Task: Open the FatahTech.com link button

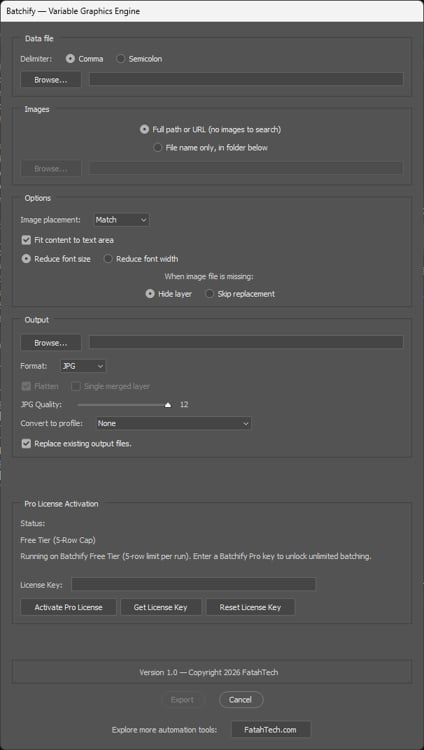Action: [270, 730]
